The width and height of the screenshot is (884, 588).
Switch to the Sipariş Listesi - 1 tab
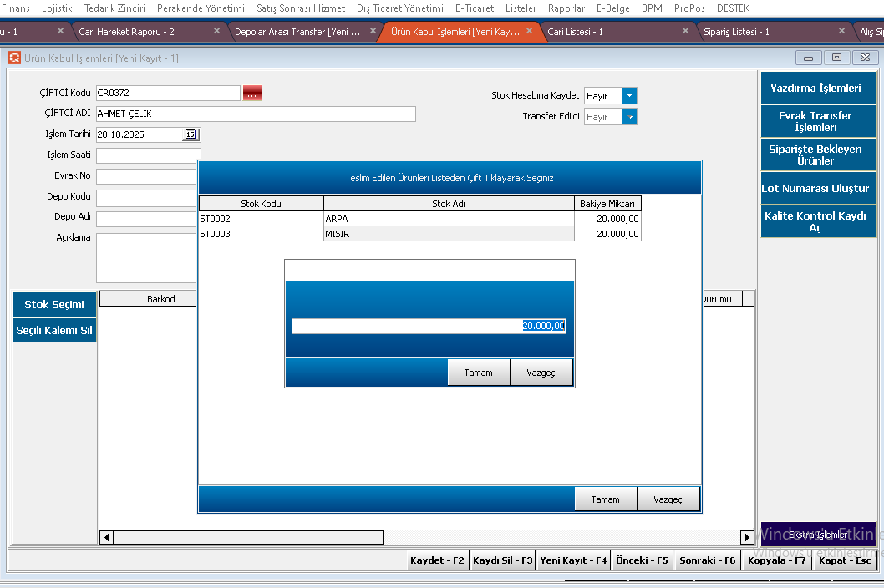click(736, 32)
